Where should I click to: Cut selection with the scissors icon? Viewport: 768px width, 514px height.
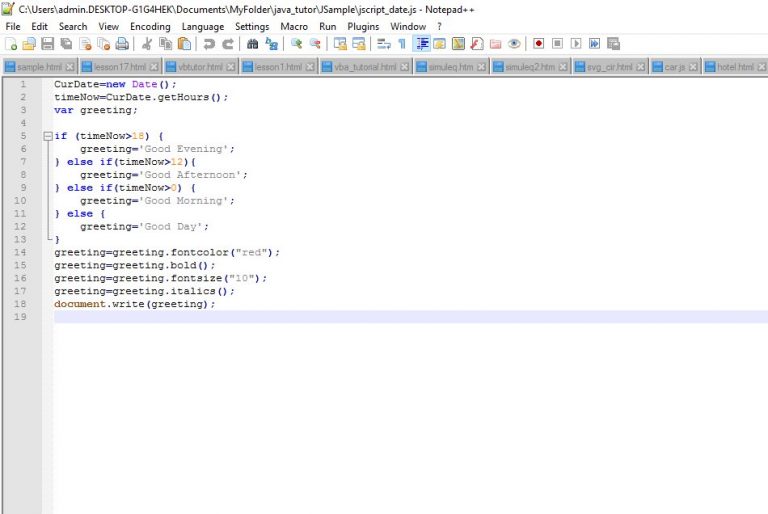(146, 44)
